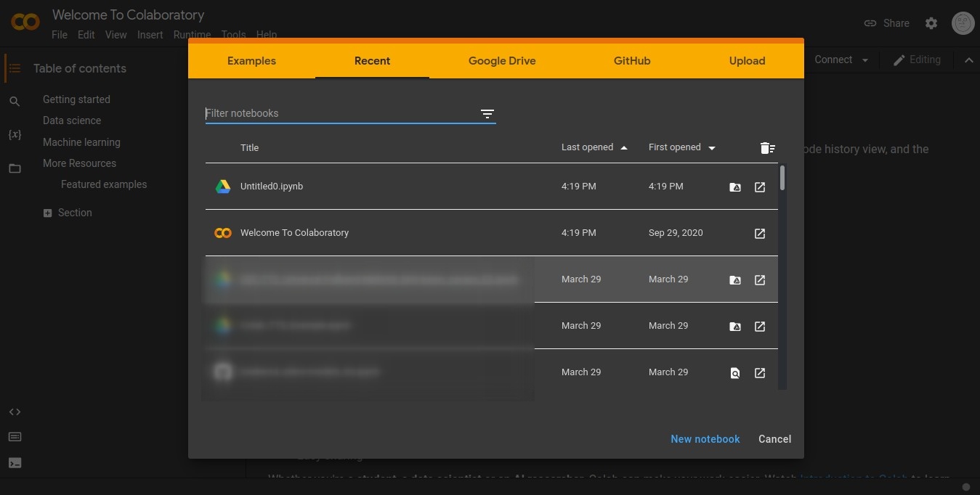Click the Colab logo icon
This screenshot has width=980, height=495.
click(25, 22)
